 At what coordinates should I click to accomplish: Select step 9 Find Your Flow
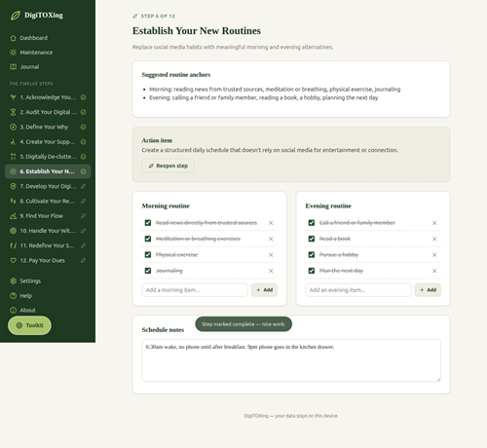click(x=48, y=216)
